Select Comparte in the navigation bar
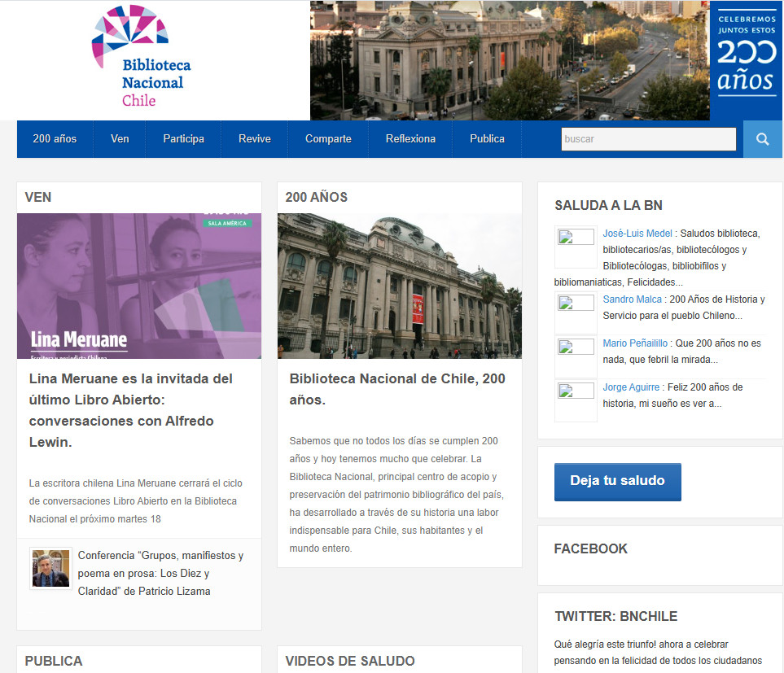 click(328, 139)
